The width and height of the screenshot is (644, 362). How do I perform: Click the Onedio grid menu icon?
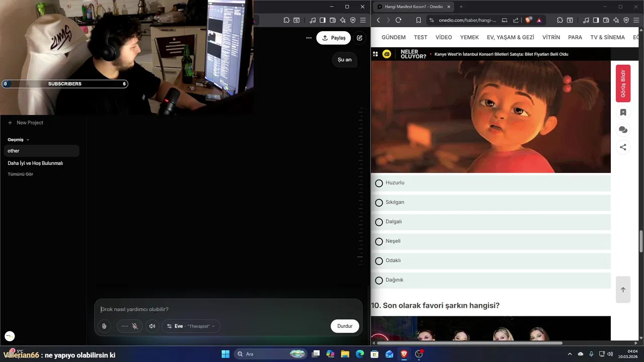click(x=375, y=54)
